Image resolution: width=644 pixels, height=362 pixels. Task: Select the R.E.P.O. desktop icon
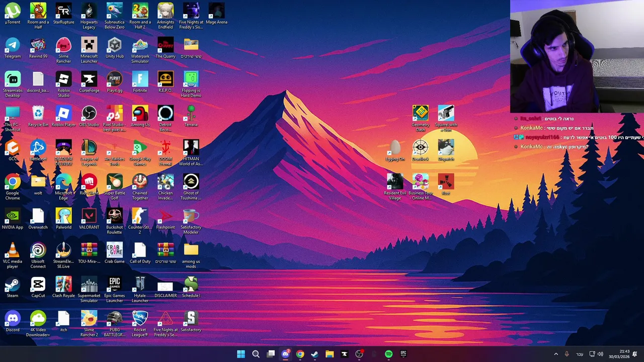(x=166, y=82)
